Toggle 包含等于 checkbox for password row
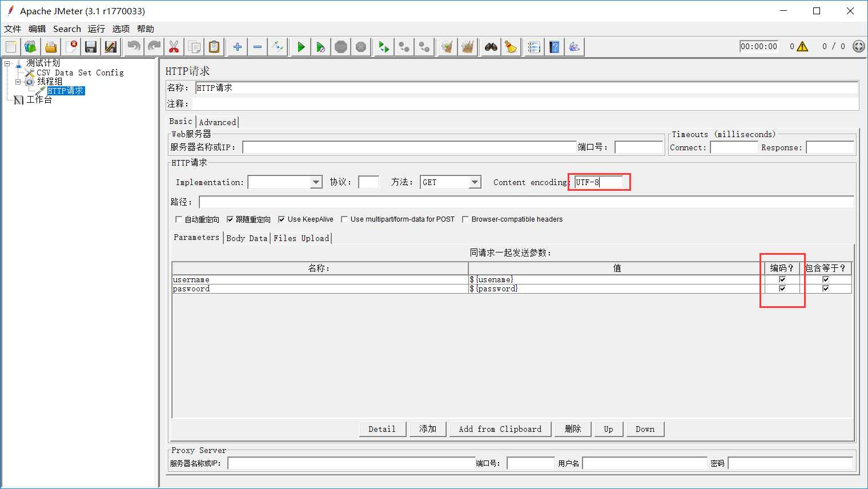 (x=826, y=288)
